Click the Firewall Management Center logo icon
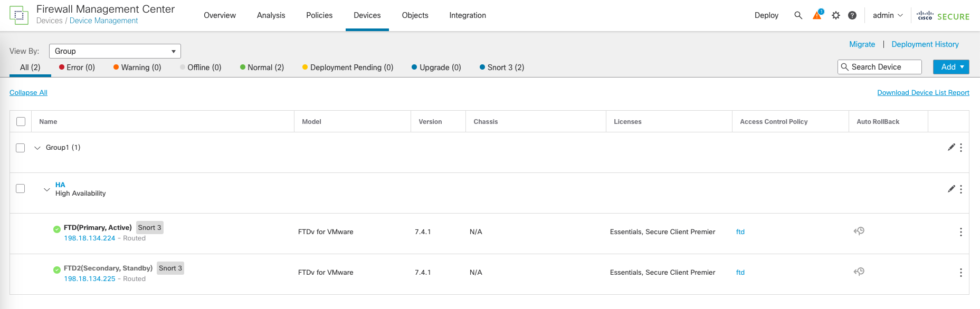This screenshot has width=980, height=309. (19, 15)
